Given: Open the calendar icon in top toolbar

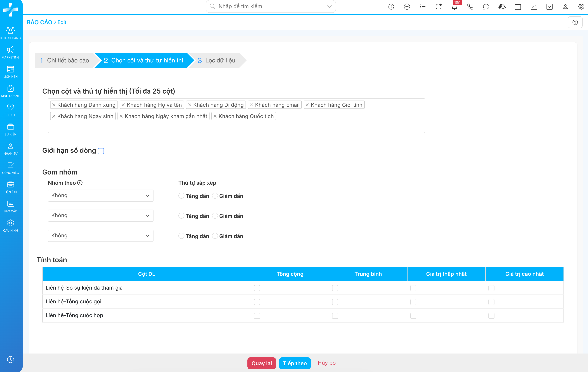Looking at the screenshot, I should 518,7.
